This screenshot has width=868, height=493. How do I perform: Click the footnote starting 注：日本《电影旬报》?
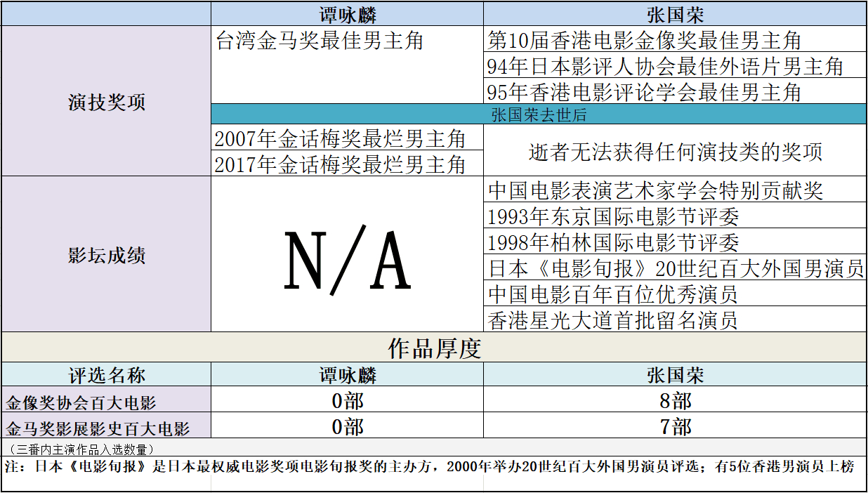pos(429,466)
